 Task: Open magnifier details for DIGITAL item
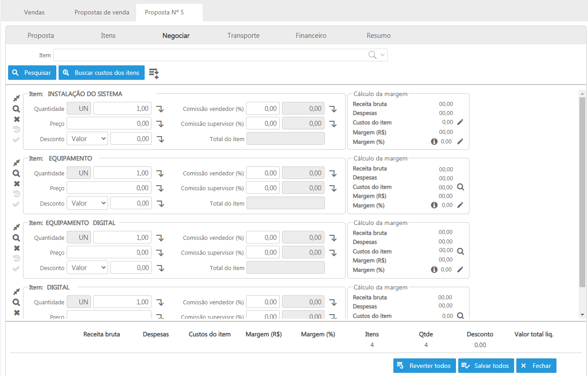coord(16,302)
